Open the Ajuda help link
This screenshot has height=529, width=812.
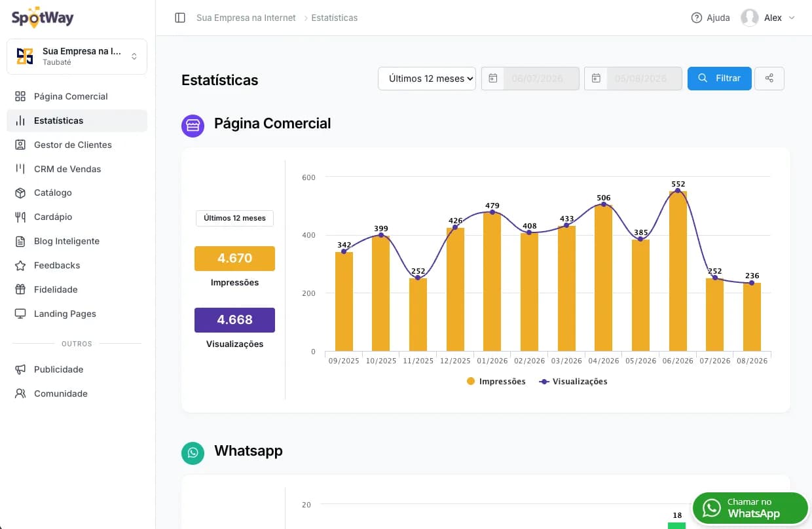coord(710,18)
